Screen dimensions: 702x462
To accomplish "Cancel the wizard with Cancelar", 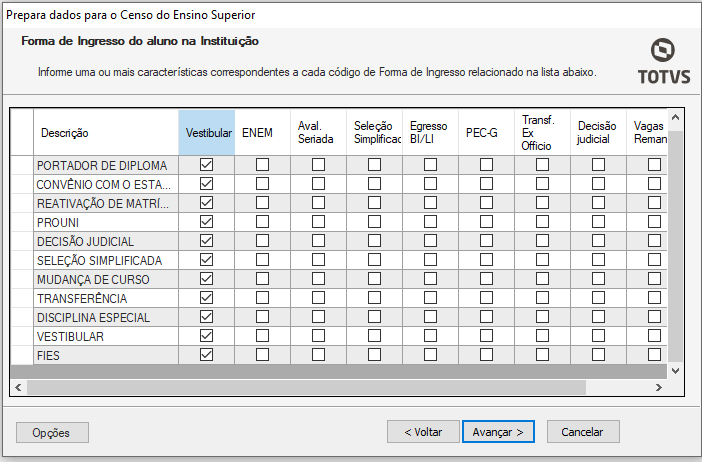I will coord(582,432).
